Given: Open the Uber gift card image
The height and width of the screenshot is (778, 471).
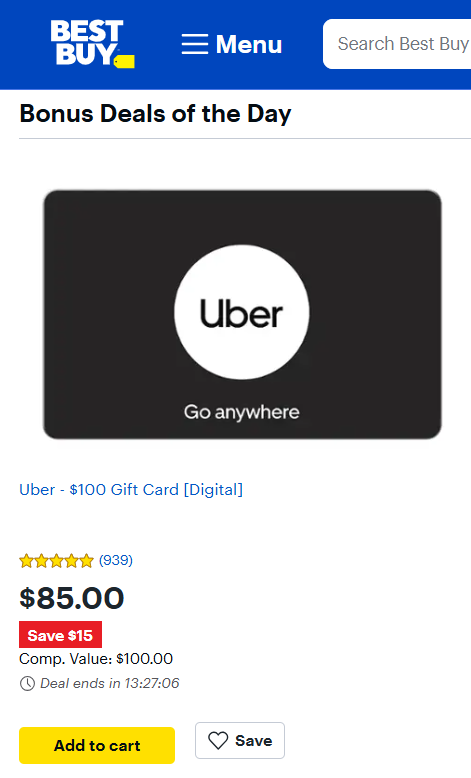Looking at the screenshot, I should (x=242, y=314).
